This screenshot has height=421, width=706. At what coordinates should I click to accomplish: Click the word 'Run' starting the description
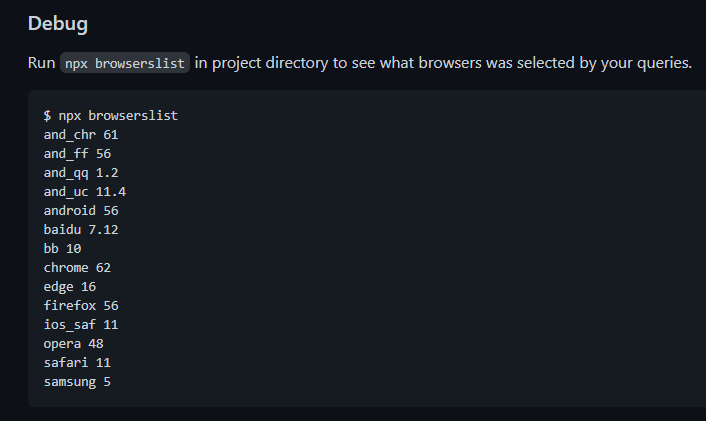point(41,63)
